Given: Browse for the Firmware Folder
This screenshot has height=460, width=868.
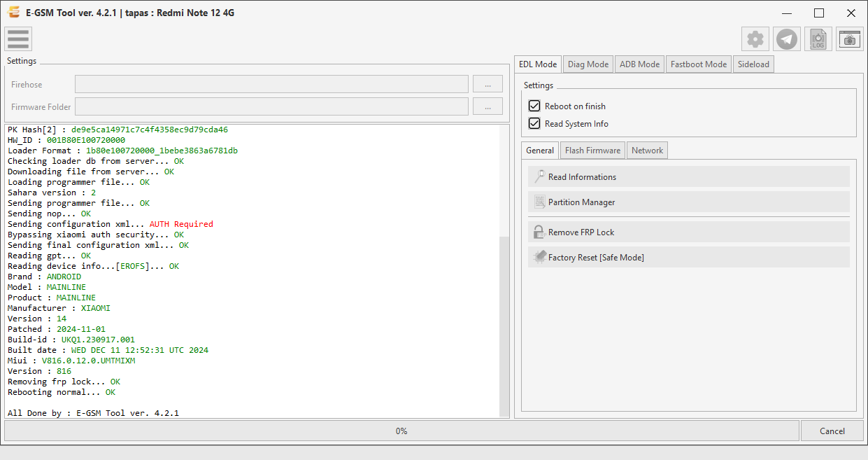Looking at the screenshot, I should click(x=488, y=106).
